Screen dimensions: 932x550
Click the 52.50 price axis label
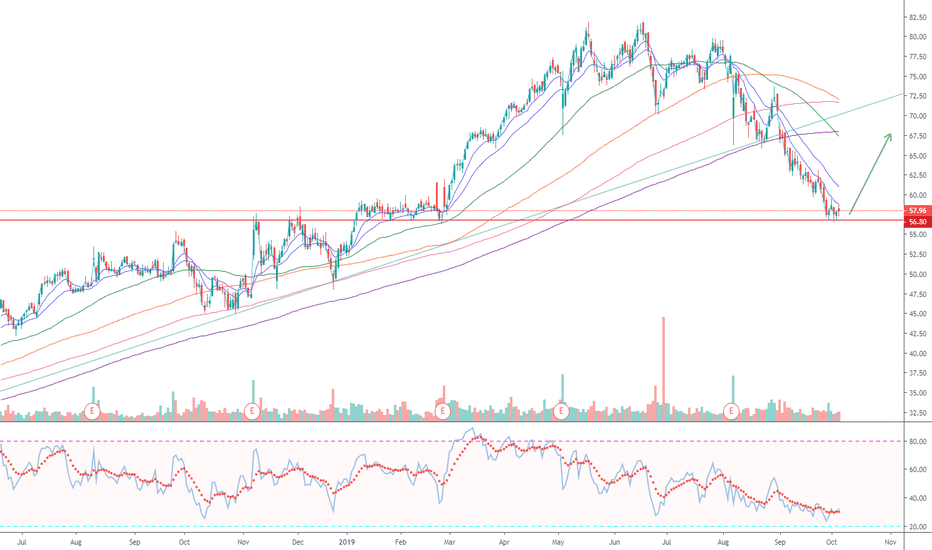coord(917,254)
